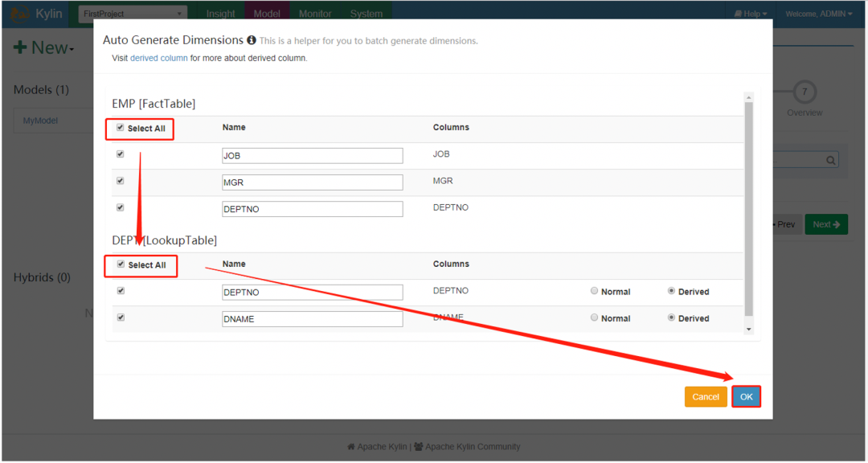Select Normal for DNAME row
Image resolution: width=868 pixels, height=463 pixels.
point(594,318)
